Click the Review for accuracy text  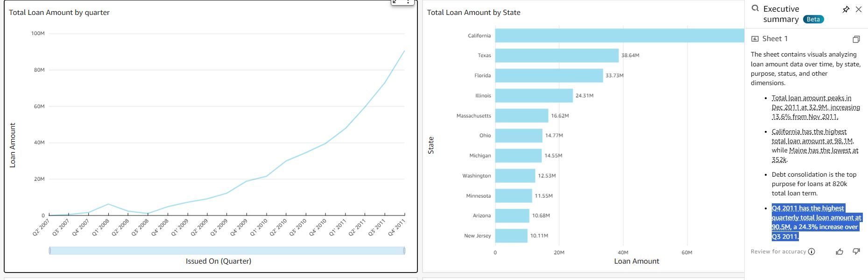pos(778,251)
